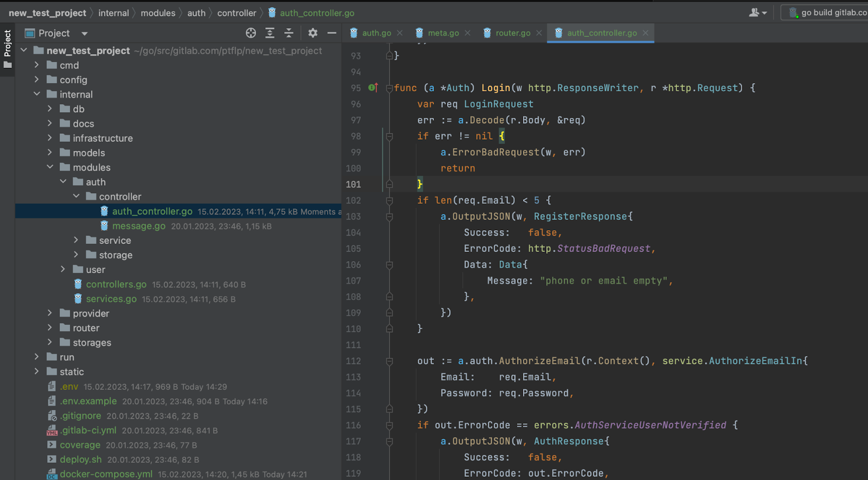868x480 pixels.
Task: Open the user account icon menu
Action: coord(757,12)
